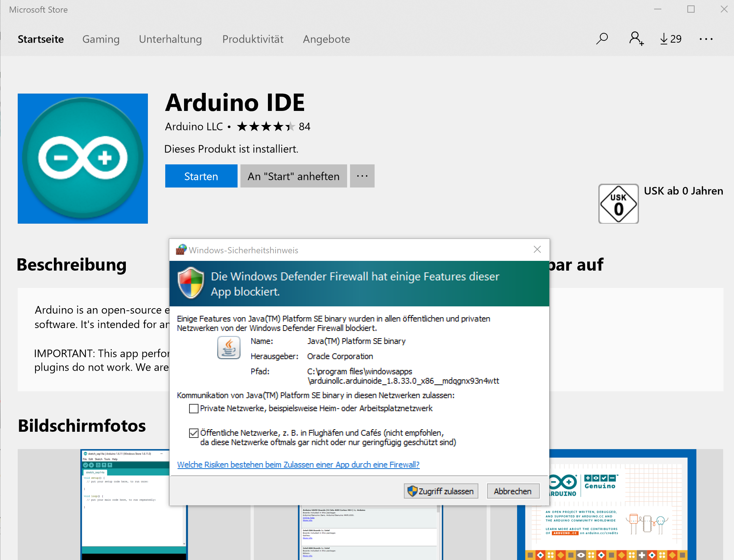Disable the Öffentliche Netzwerke checkbox
Screen dimensions: 734x560
[194, 433]
